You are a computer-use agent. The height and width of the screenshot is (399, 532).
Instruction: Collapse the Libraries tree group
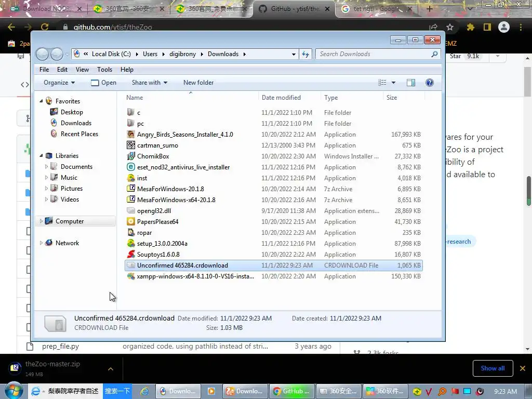[x=41, y=156]
